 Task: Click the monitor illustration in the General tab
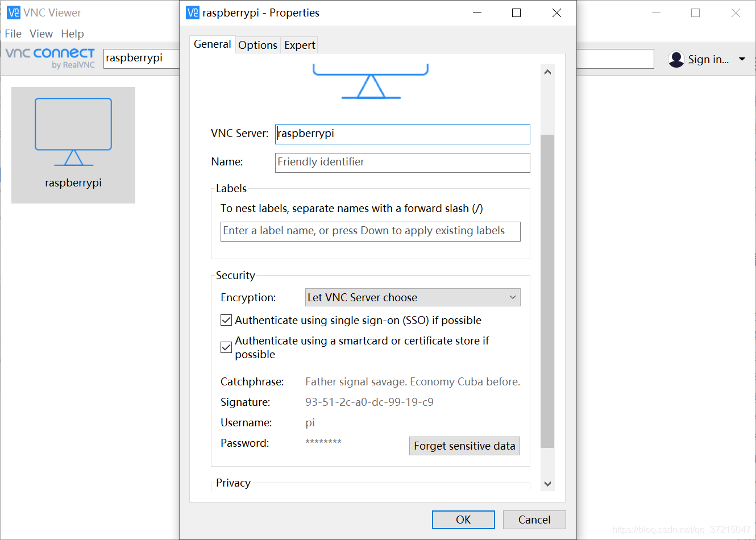[x=371, y=81]
